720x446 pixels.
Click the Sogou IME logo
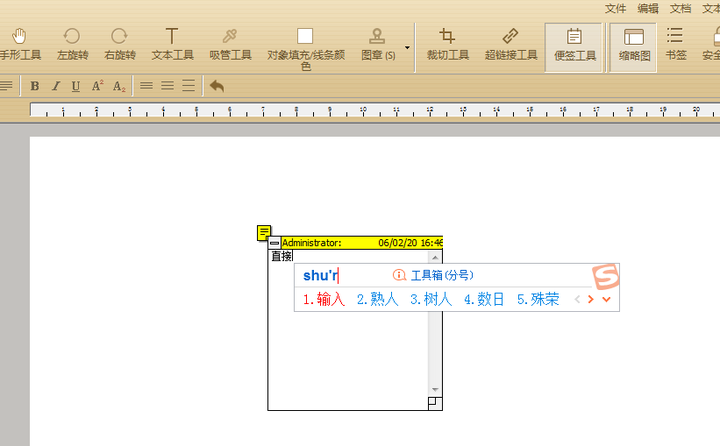(606, 276)
